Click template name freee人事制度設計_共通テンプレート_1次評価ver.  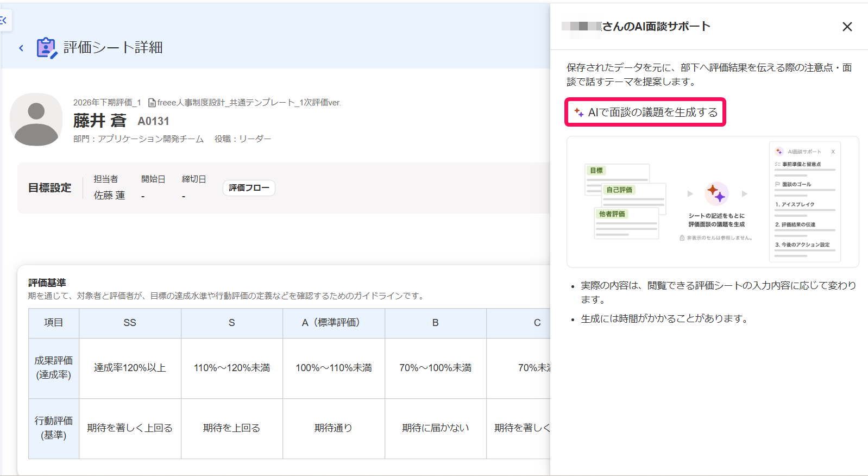coord(249,103)
